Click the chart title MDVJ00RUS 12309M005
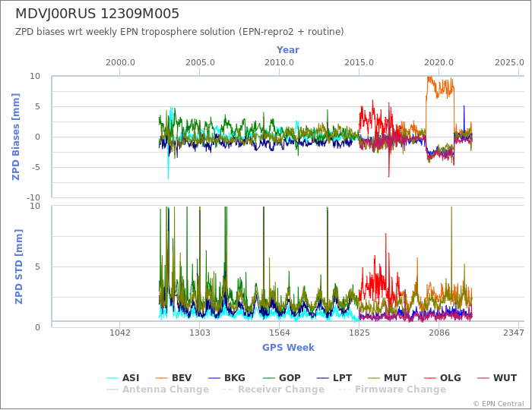 [x=97, y=14]
